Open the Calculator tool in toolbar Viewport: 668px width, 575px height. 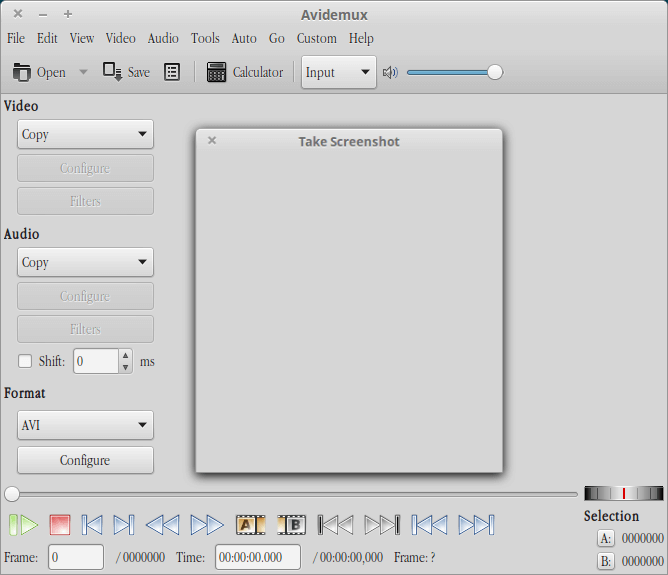point(245,72)
